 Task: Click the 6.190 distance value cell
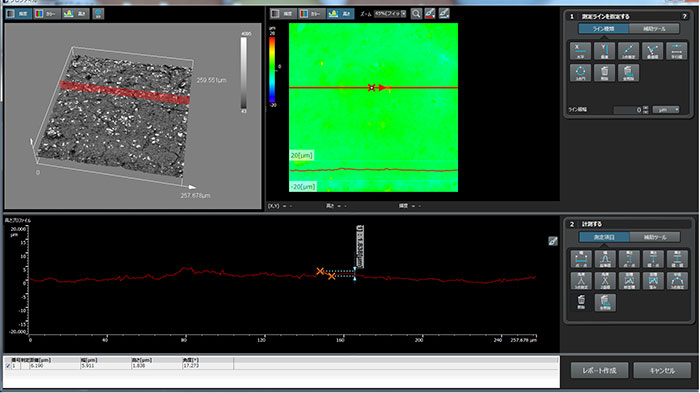pos(54,366)
